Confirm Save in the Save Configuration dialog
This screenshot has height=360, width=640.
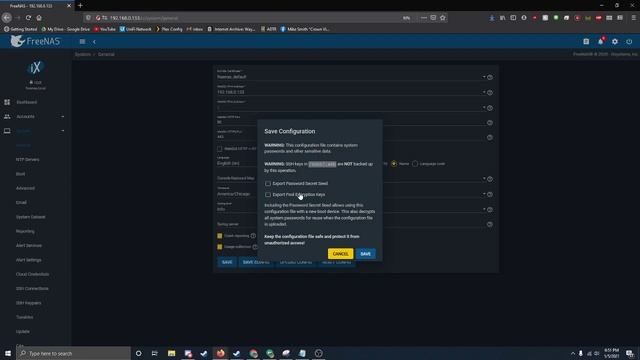[x=365, y=254]
